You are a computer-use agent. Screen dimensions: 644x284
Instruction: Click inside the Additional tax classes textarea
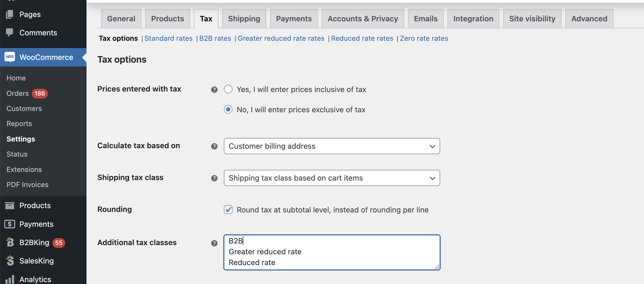click(x=332, y=252)
